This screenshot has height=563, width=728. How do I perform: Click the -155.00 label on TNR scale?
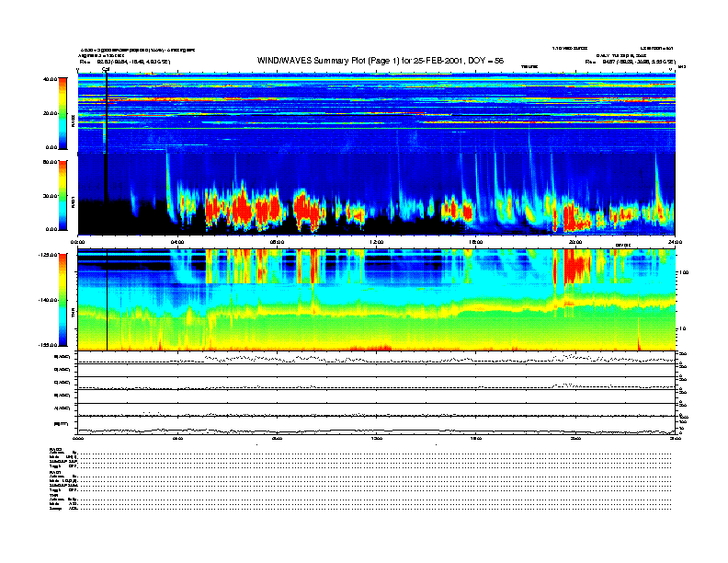[49, 345]
